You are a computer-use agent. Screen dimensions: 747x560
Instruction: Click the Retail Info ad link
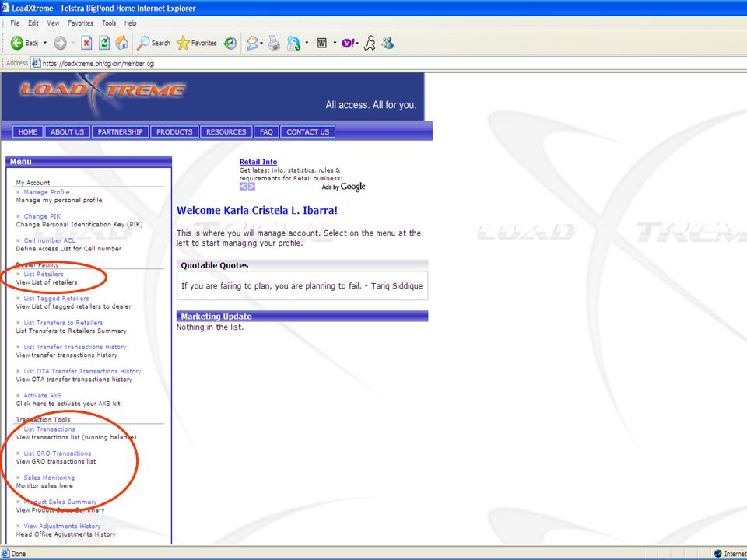[258, 162]
